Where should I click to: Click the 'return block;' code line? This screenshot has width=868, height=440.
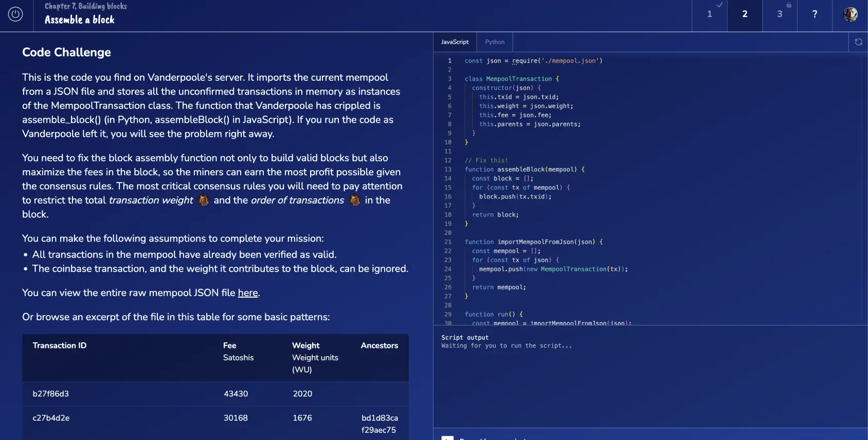[495, 215]
